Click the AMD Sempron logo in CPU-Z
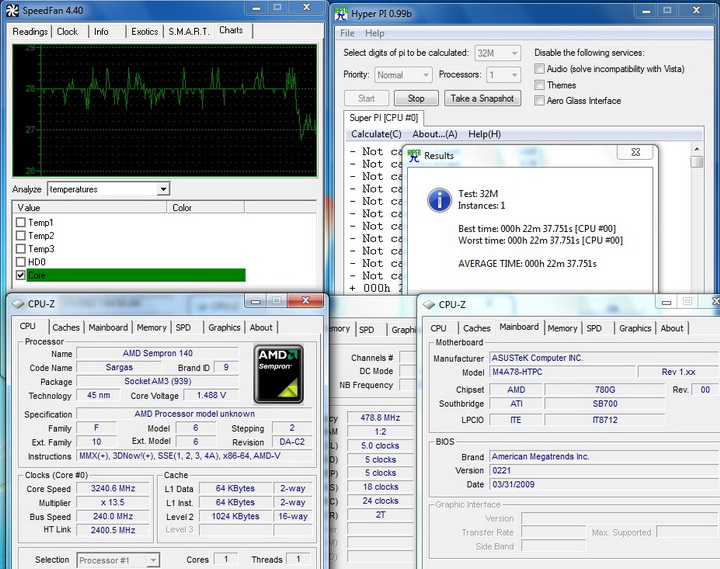Viewport: 720px width, 569px height. (279, 374)
